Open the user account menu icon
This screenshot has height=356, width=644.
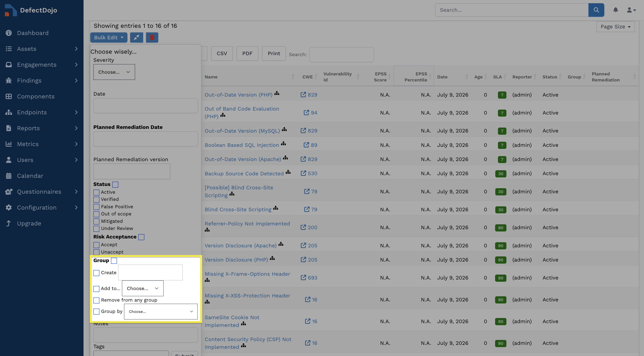point(631,10)
